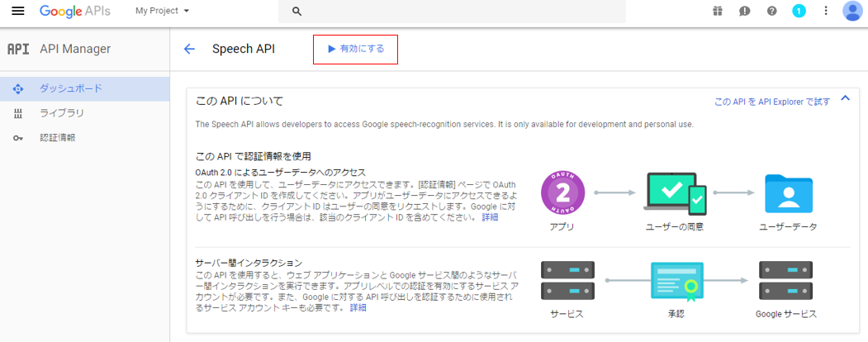
Task: Click the Google サービス server icon
Action: (786, 281)
